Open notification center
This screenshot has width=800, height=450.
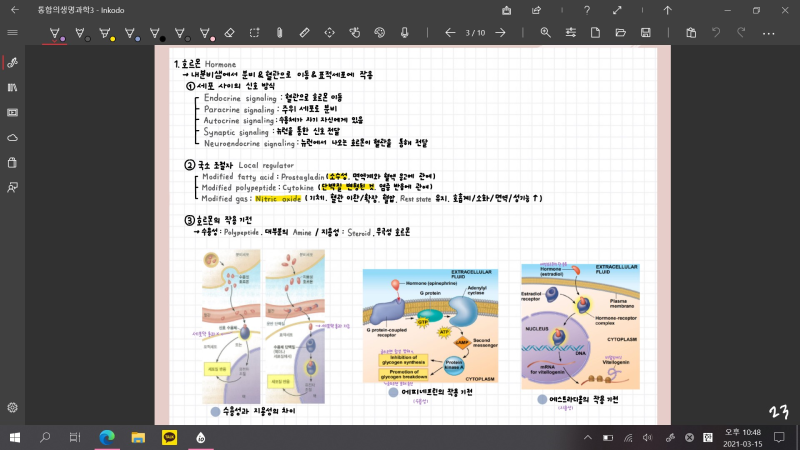[x=779, y=438]
